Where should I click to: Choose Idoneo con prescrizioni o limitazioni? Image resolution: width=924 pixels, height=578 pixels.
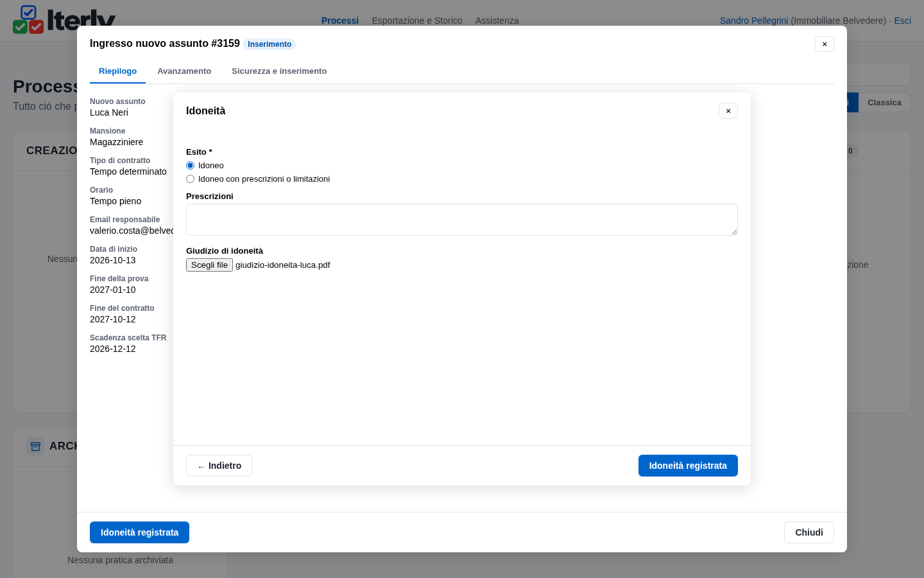190,179
